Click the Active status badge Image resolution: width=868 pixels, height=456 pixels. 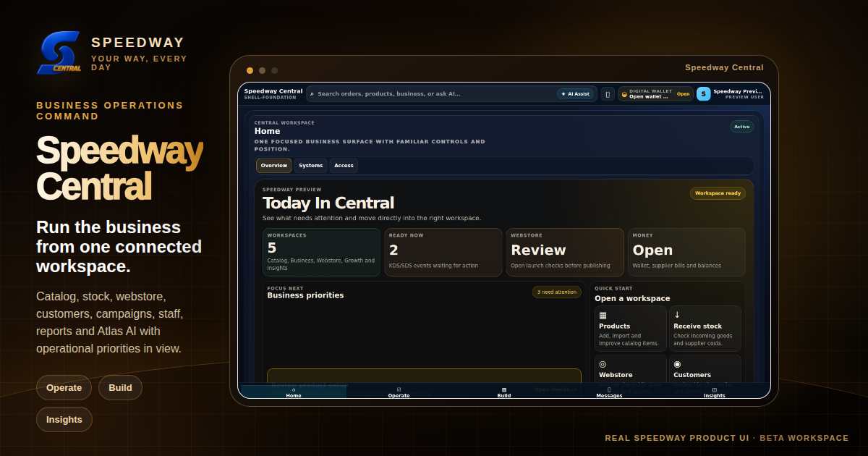(742, 127)
